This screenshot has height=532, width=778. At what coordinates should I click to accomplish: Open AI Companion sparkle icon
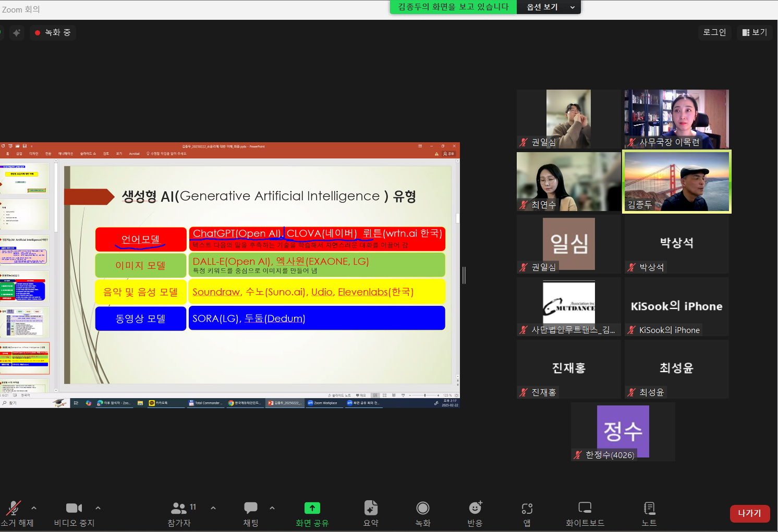[x=17, y=32]
